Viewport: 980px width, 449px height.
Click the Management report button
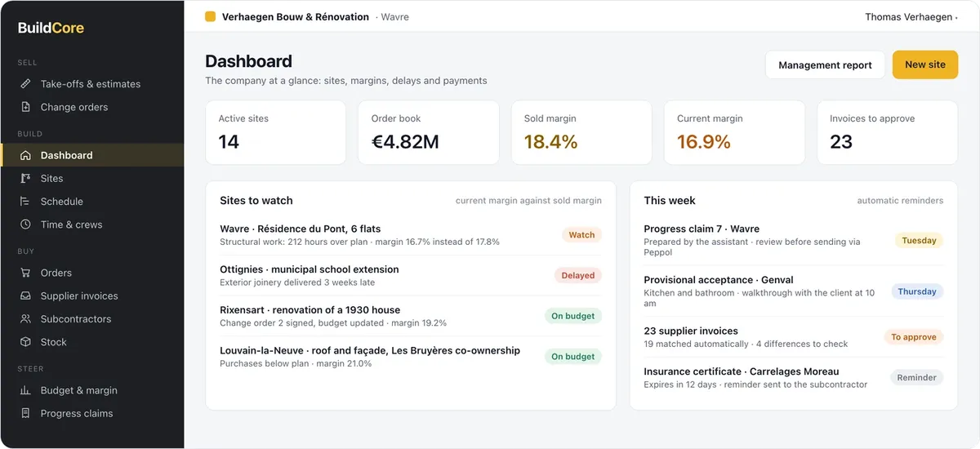pos(825,65)
